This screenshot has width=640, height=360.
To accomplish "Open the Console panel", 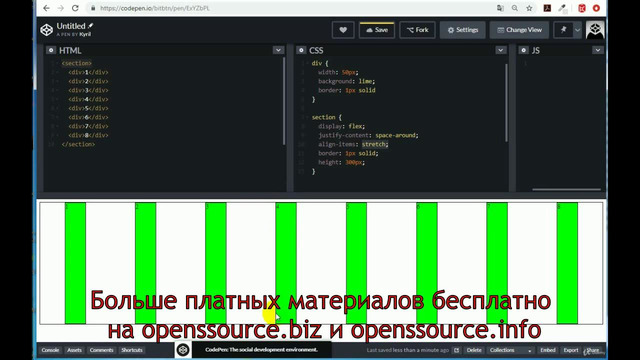I will point(50,350).
